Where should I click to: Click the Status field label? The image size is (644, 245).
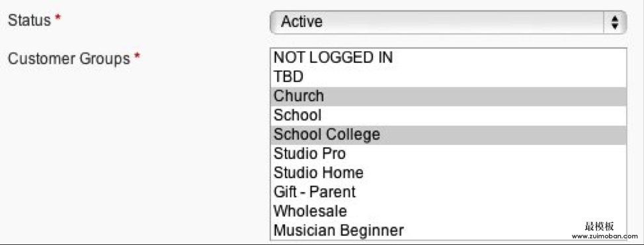tap(29, 20)
